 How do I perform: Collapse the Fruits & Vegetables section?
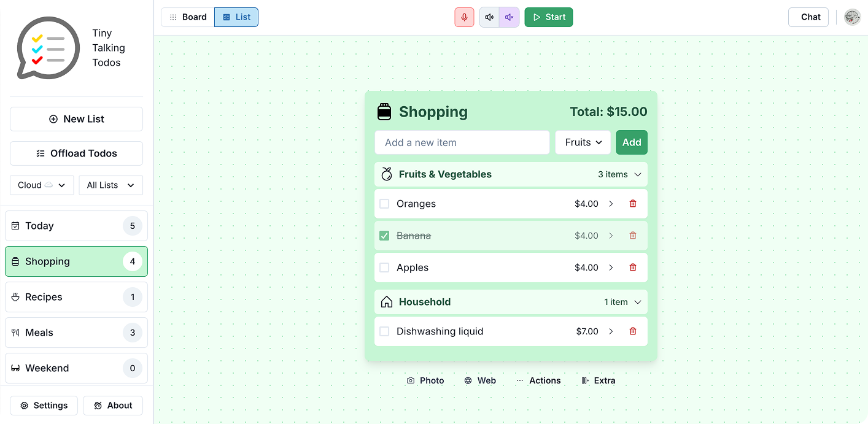(x=639, y=174)
